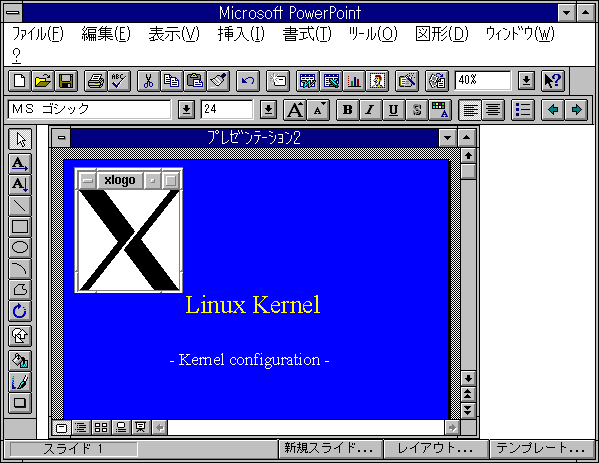Open the 挿入(I) menu

coord(241,34)
